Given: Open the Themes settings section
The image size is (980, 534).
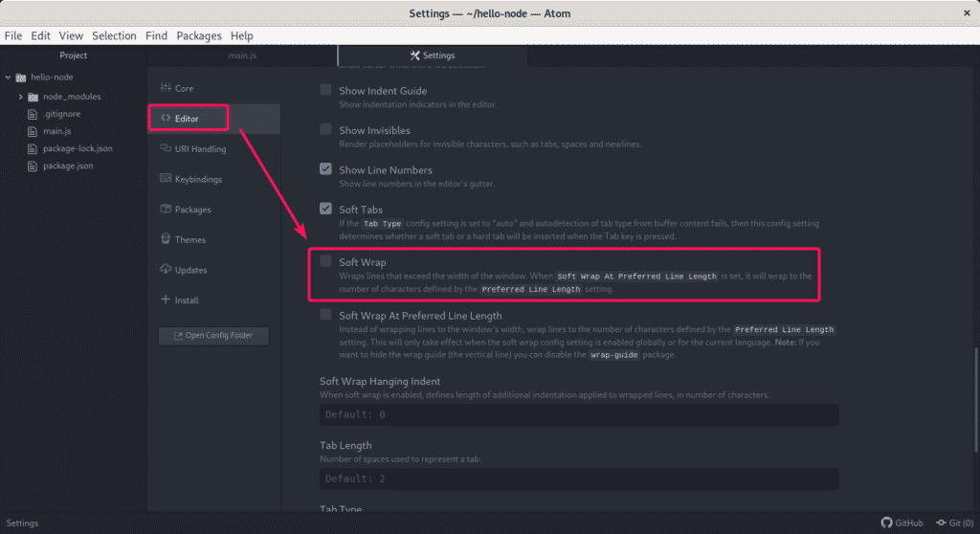Looking at the screenshot, I should [x=213, y=239].
